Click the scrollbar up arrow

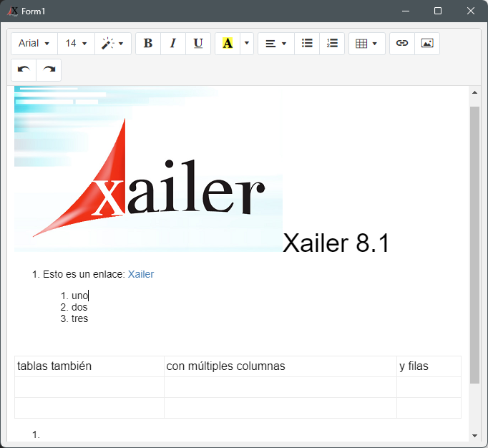[474, 92]
